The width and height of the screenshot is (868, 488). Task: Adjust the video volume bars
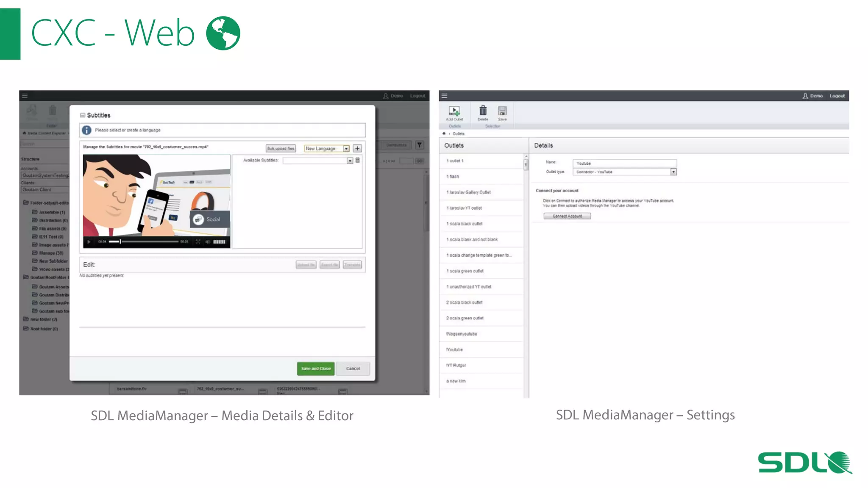point(219,242)
